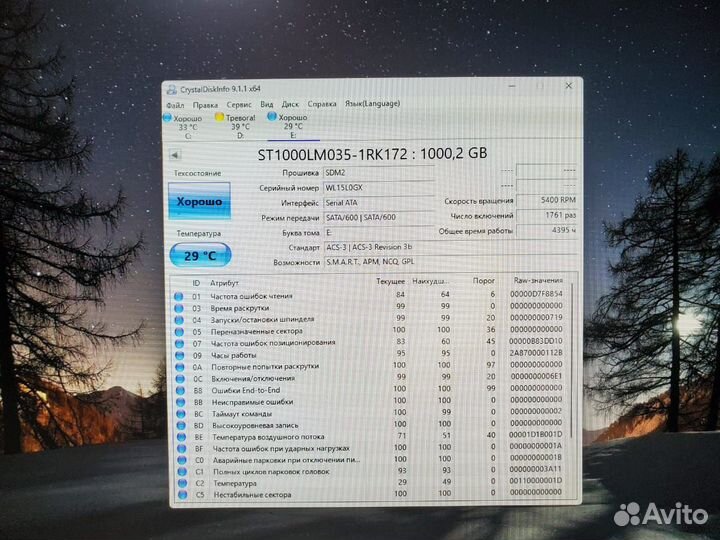
Task: Click the blue status icon for drive E:
Action: 272,117
